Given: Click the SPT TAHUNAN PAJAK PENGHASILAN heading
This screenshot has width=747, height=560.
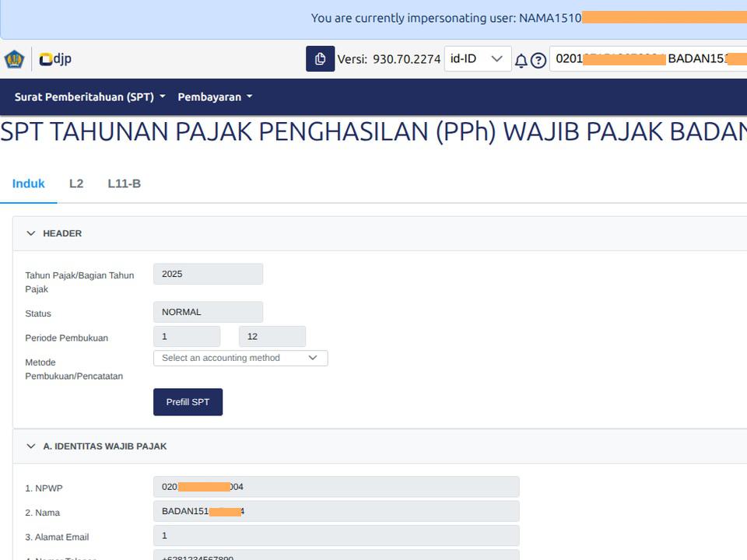Looking at the screenshot, I should pyautogui.click(x=373, y=131).
